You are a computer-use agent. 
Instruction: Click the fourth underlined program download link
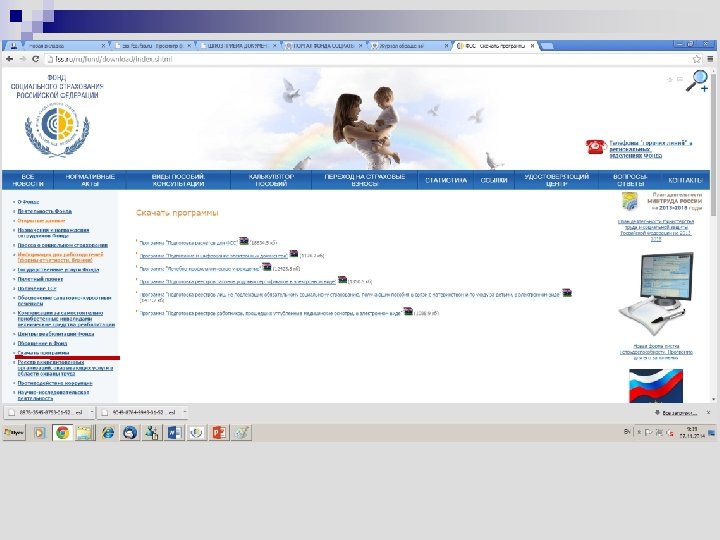[237, 281]
